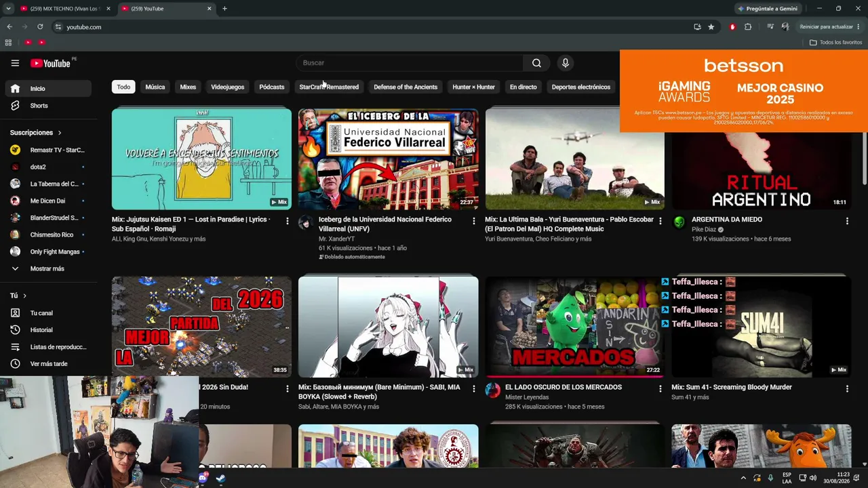Open the YouTube hamburger guide menu
Viewport: 868px width, 488px height.
15,63
